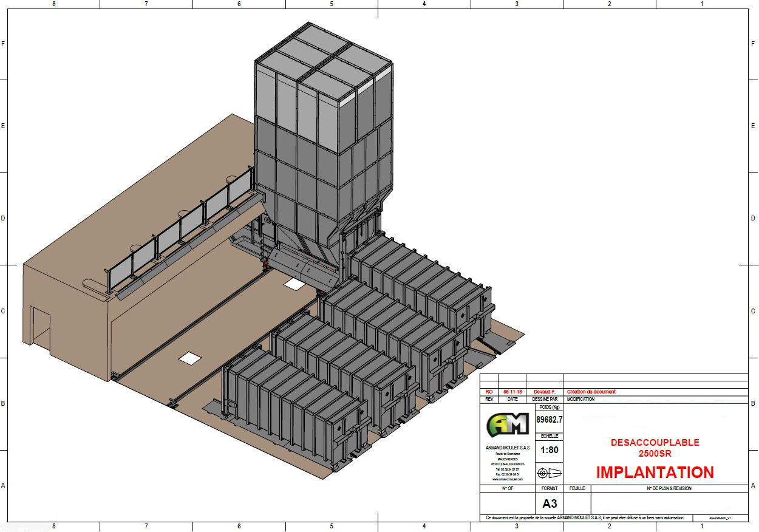Screen dimensions: 759x532
Task: Click the weight value 89682.7
Action: tap(550, 420)
